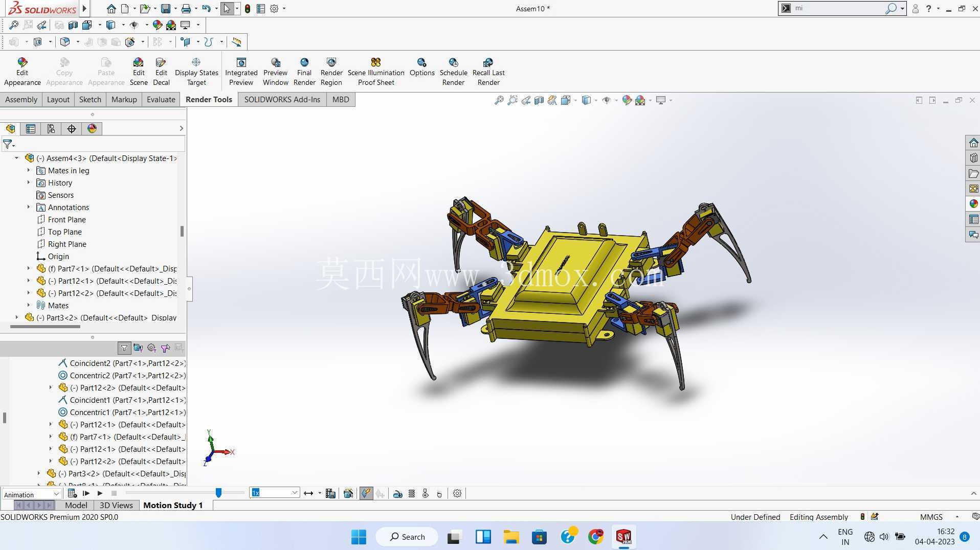Click the playback timeline slider handle

[x=218, y=493]
